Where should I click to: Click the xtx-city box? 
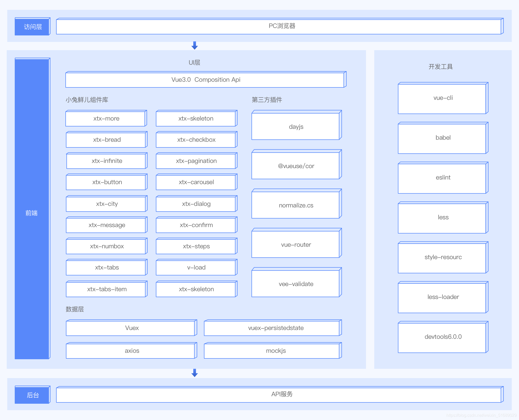107,204
